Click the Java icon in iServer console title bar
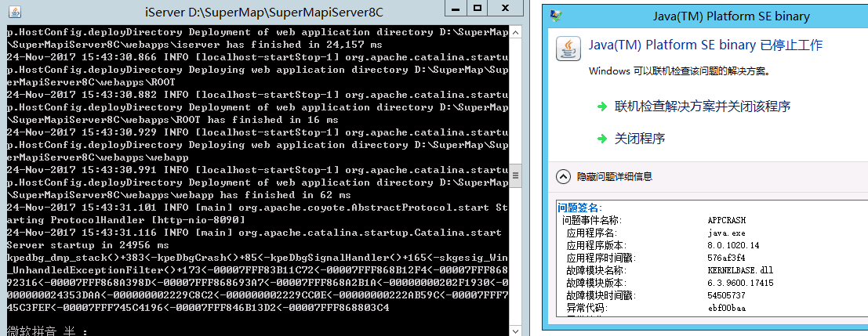 [x=14, y=12]
